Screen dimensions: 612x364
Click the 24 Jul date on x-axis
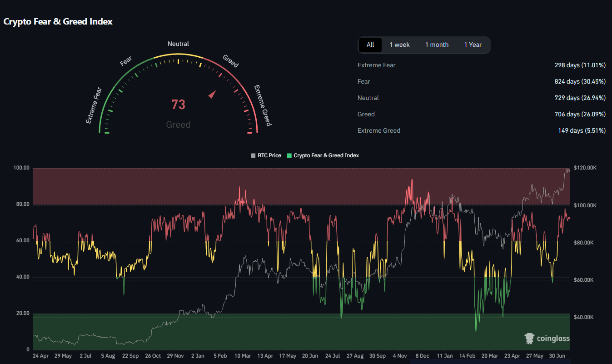tap(333, 356)
